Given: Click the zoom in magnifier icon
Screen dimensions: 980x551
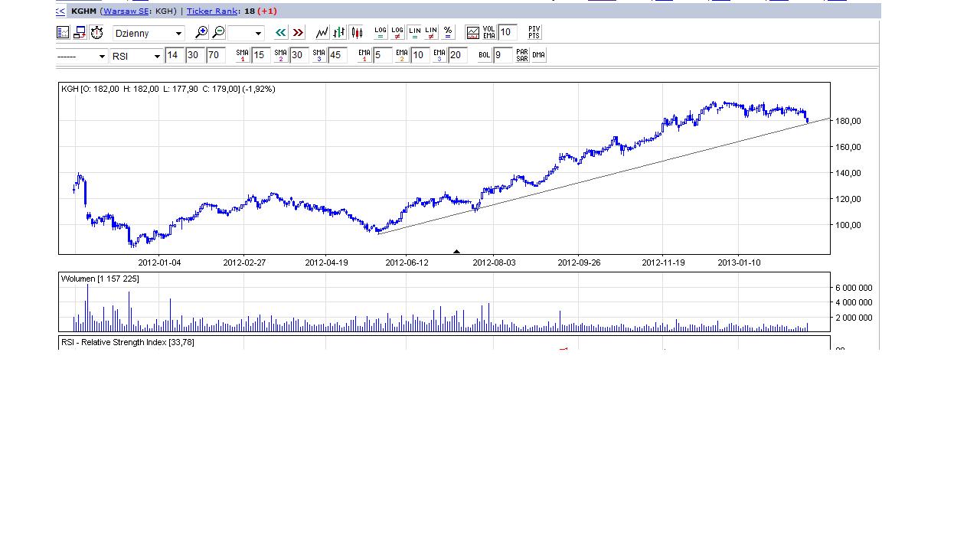Looking at the screenshot, I should pyautogui.click(x=201, y=32).
